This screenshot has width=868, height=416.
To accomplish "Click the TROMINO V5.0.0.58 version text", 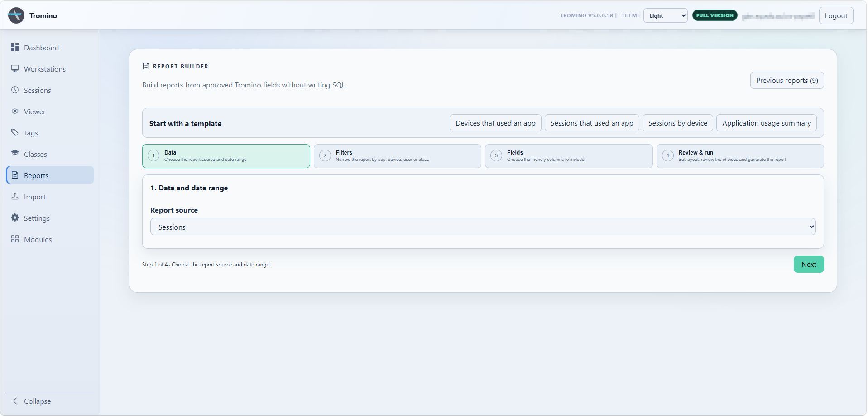I will (x=586, y=15).
